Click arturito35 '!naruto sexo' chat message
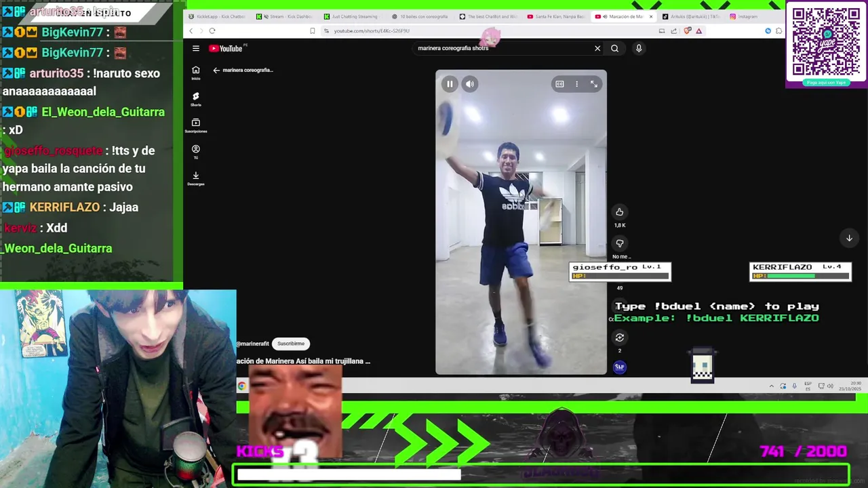Image resolution: width=868 pixels, height=488 pixels. tap(81, 82)
